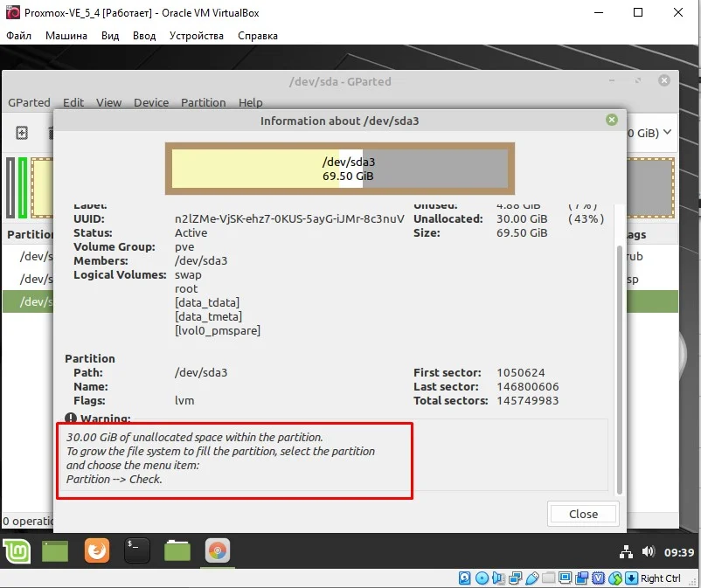Click the grey first partition bar in GParted

point(10,188)
